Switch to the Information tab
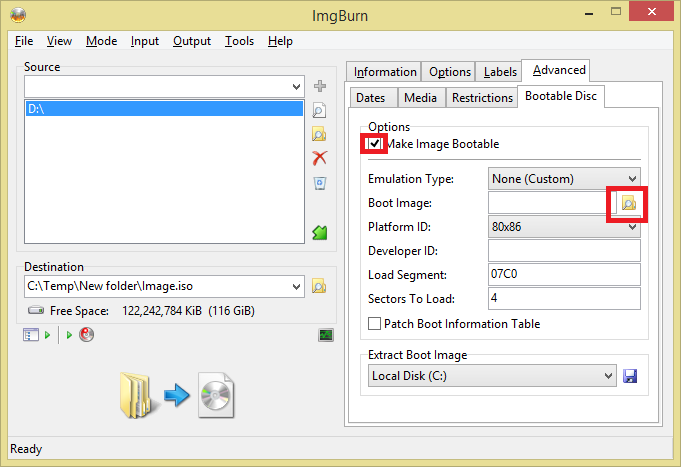 [x=385, y=72]
